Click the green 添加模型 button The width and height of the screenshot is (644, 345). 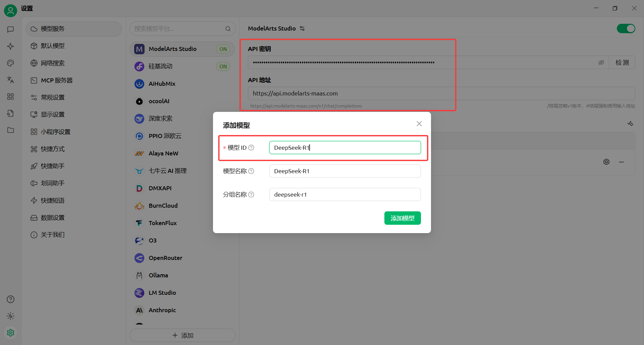click(x=402, y=218)
